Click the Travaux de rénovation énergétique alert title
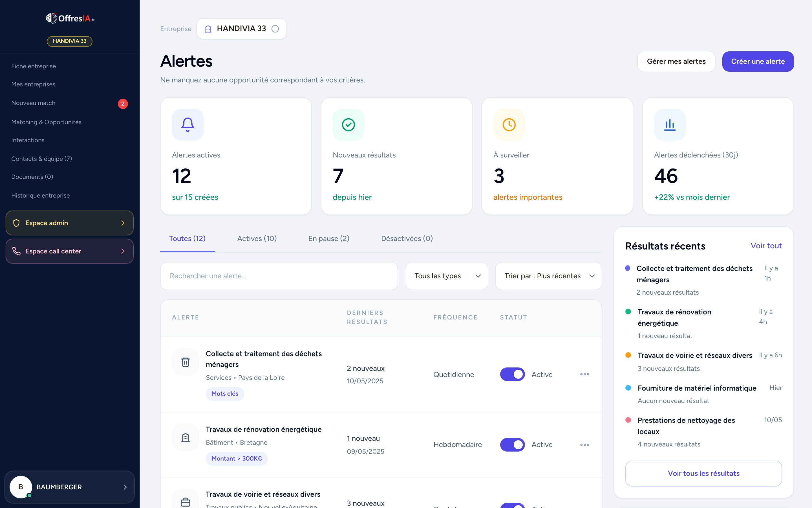 [264, 429]
